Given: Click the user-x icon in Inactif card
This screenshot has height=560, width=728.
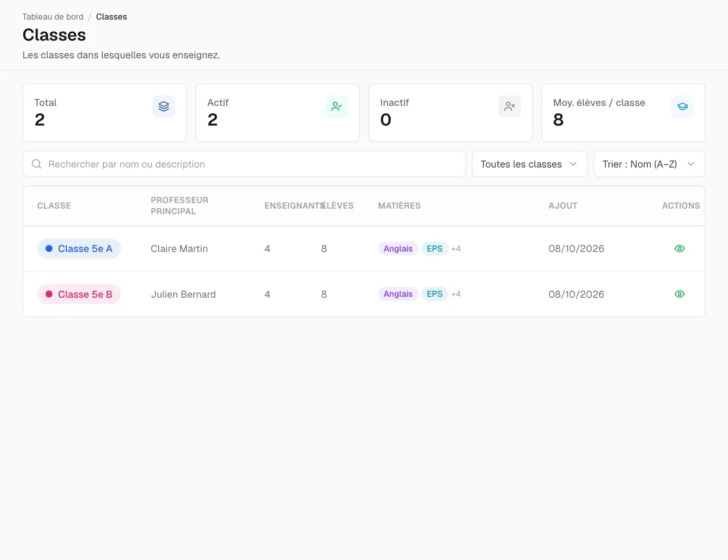Looking at the screenshot, I should click(510, 106).
